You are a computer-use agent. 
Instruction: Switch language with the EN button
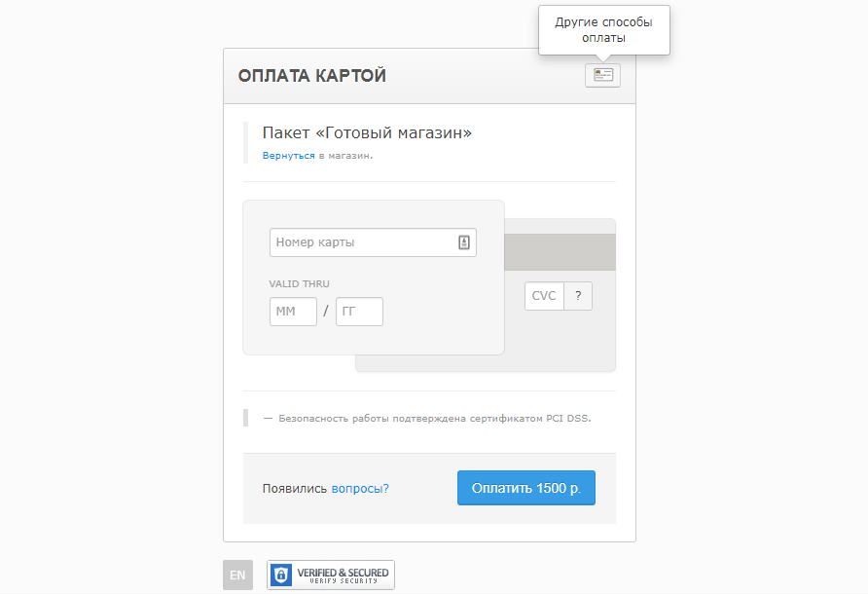237,575
